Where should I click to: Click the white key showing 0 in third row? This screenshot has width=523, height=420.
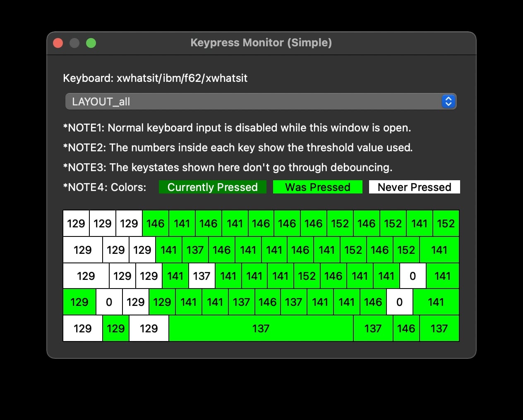coord(413,276)
